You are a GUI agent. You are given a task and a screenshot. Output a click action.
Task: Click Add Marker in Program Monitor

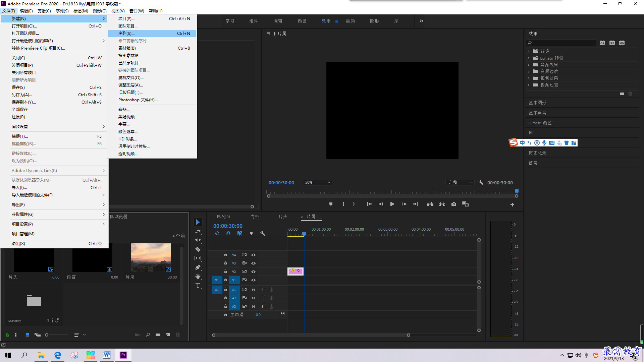click(x=331, y=204)
